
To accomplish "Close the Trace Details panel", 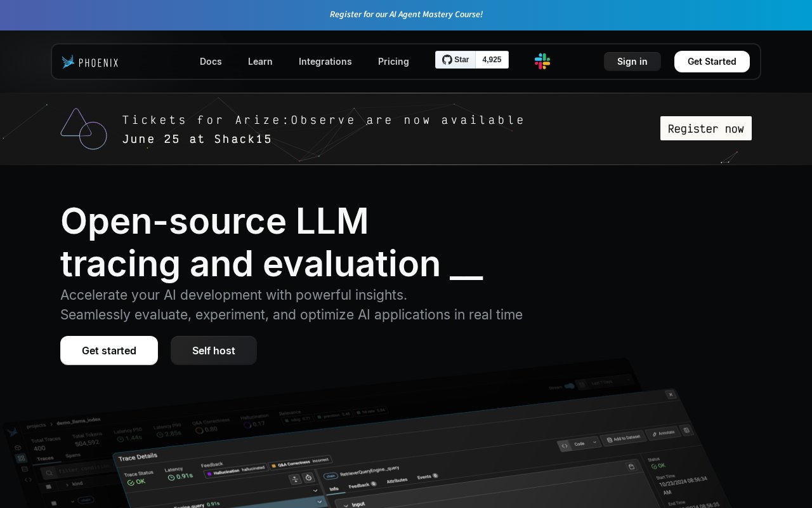I will (x=671, y=394).
